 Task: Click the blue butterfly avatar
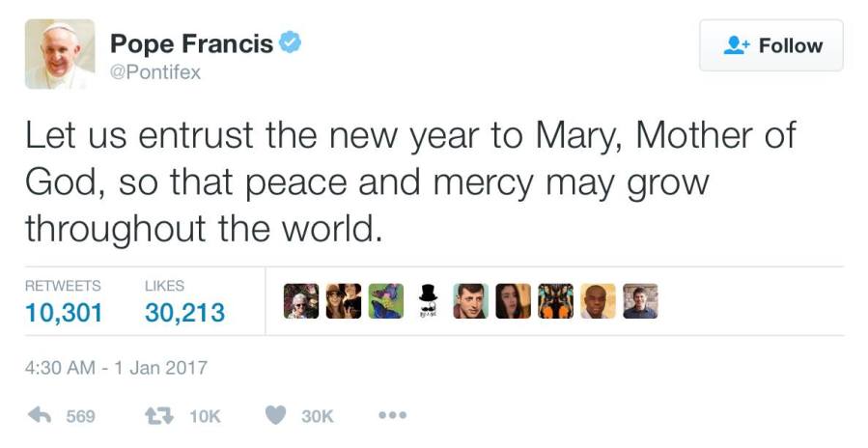(x=385, y=301)
